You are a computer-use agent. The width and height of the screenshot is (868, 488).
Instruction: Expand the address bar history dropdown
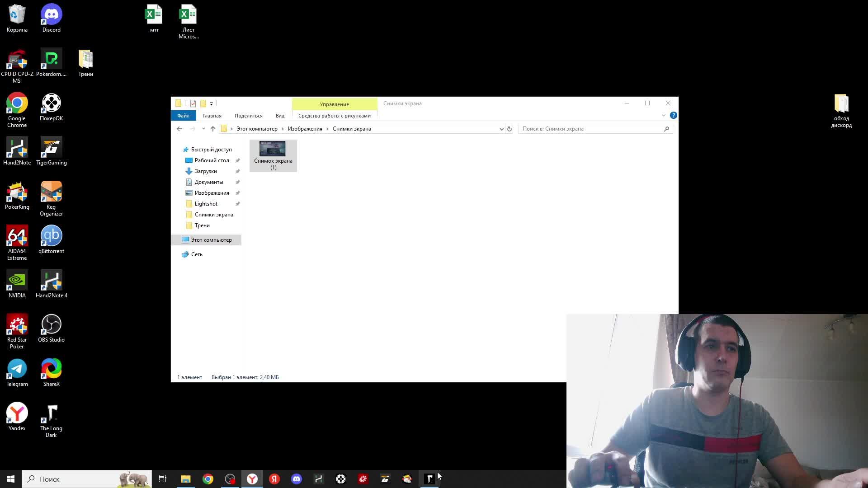[x=501, y=129]
